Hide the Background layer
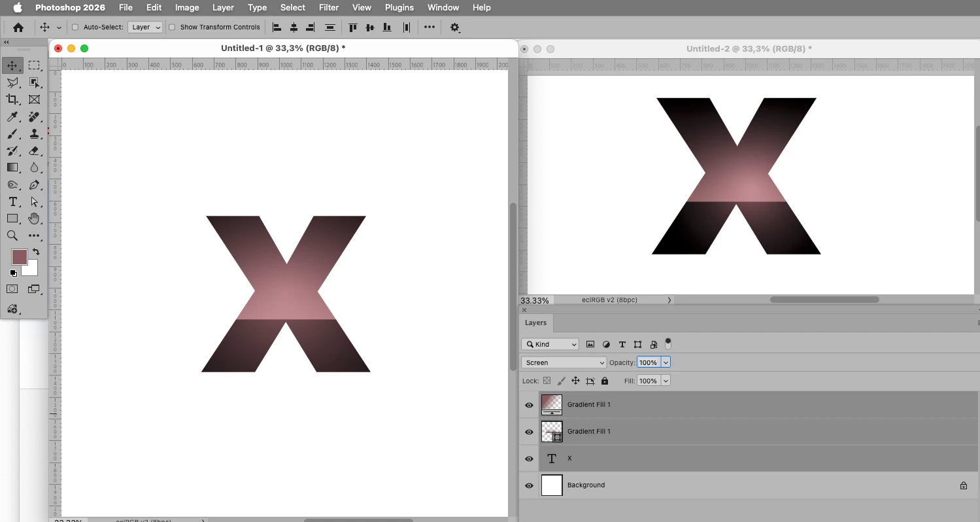This screenshot has height=522, width=980. point(529,485)
